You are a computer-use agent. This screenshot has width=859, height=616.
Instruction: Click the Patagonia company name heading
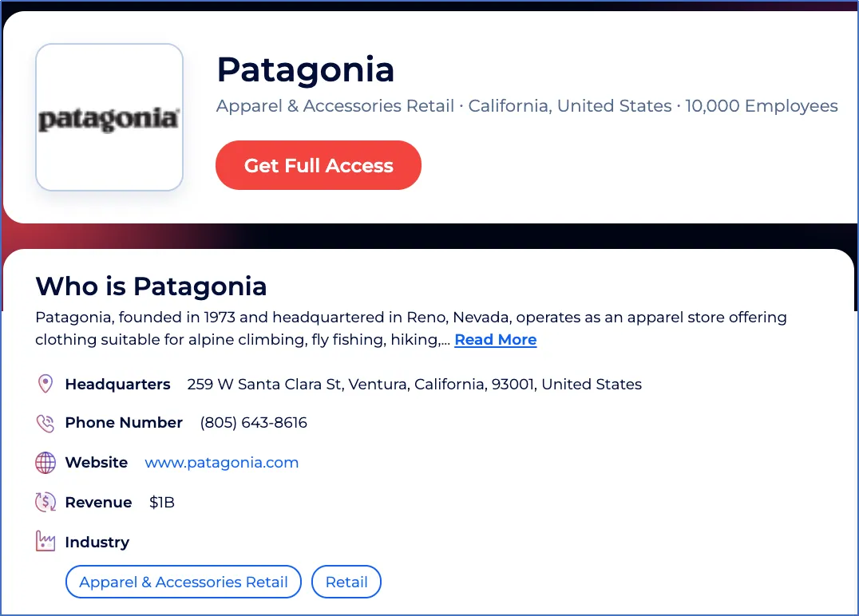[306, 70]
